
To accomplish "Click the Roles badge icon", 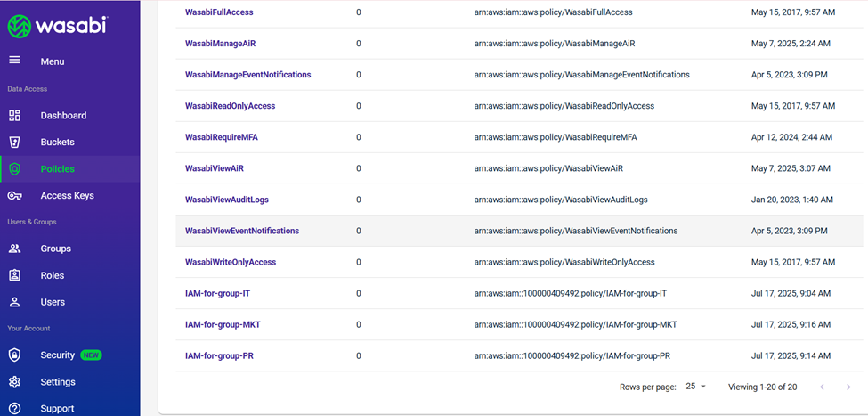I will coord(14,276).
